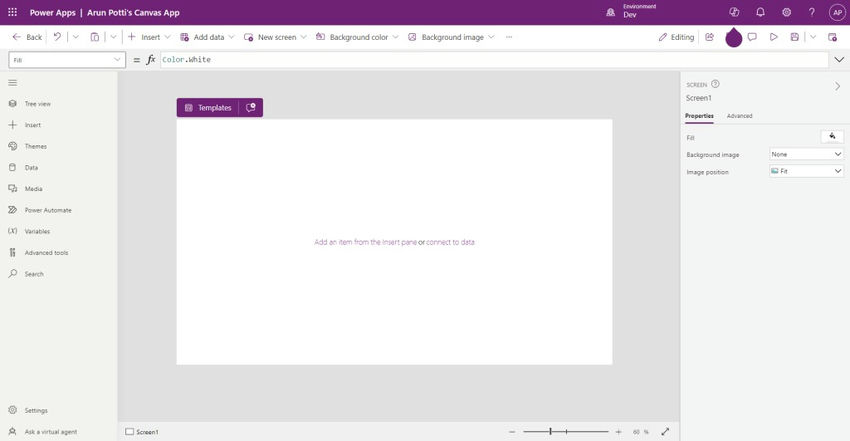Click the 'connect to data' link
Screen dimensions: 850x441
point(450,242)
